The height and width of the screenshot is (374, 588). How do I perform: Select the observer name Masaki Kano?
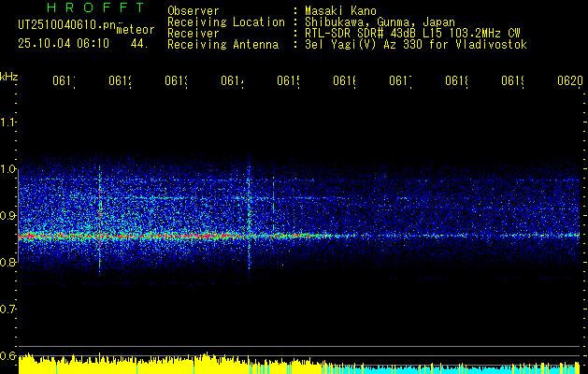(340, 10)
